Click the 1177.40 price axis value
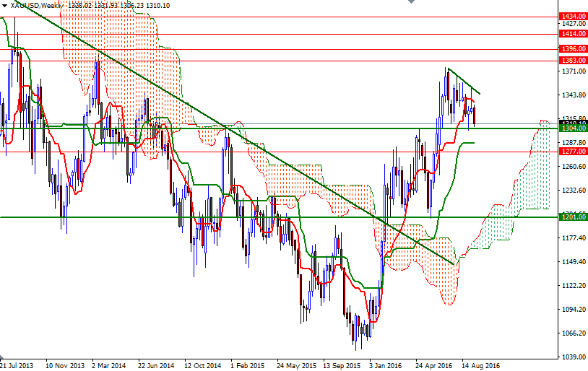This screenshot has height=371, width=588. click(574, 238)
